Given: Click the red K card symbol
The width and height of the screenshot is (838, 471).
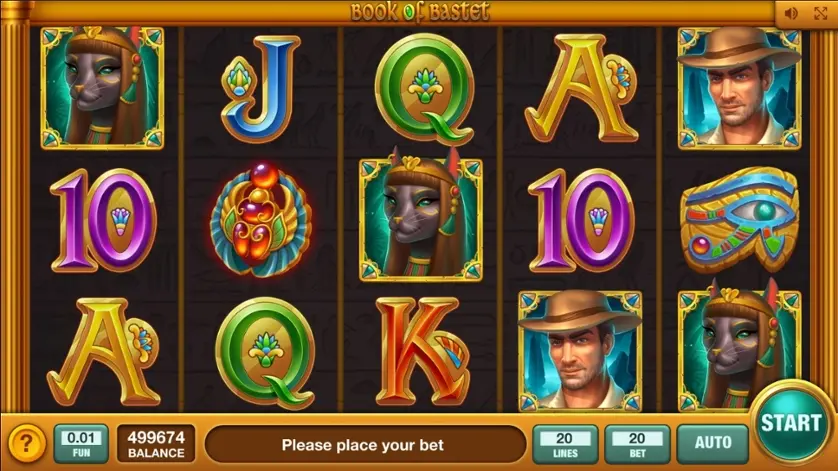Looking at the screenshot, I should click(422, 352).
